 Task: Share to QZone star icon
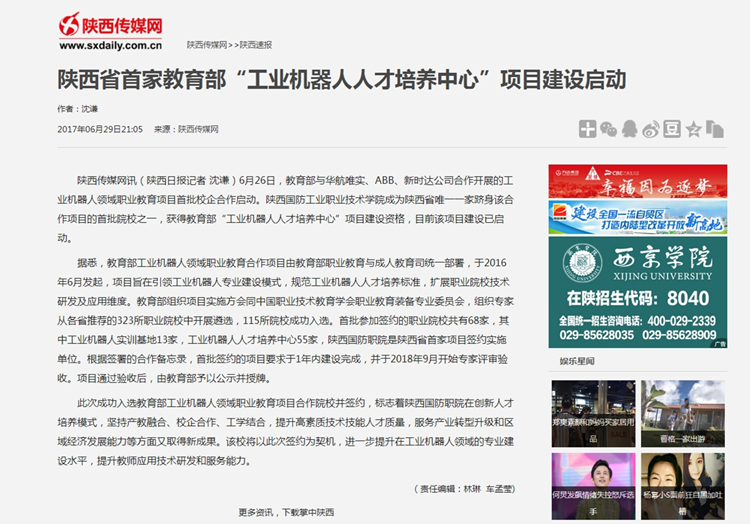(x=694, y=129)
